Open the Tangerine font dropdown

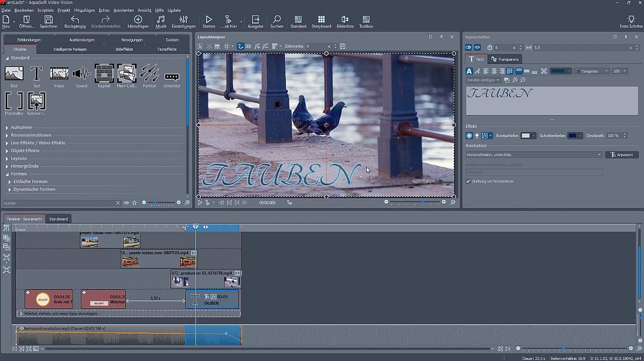click(x=592, y=71)
